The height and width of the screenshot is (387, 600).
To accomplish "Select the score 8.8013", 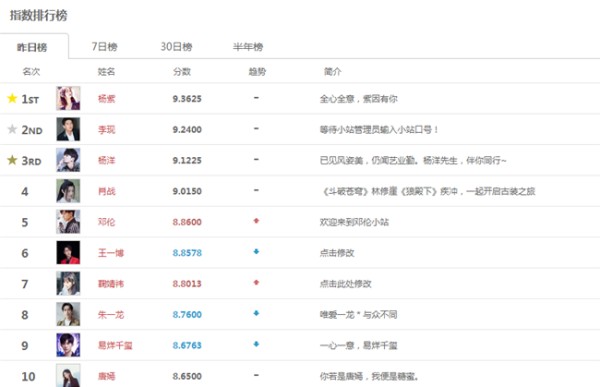I will (187, 284).
